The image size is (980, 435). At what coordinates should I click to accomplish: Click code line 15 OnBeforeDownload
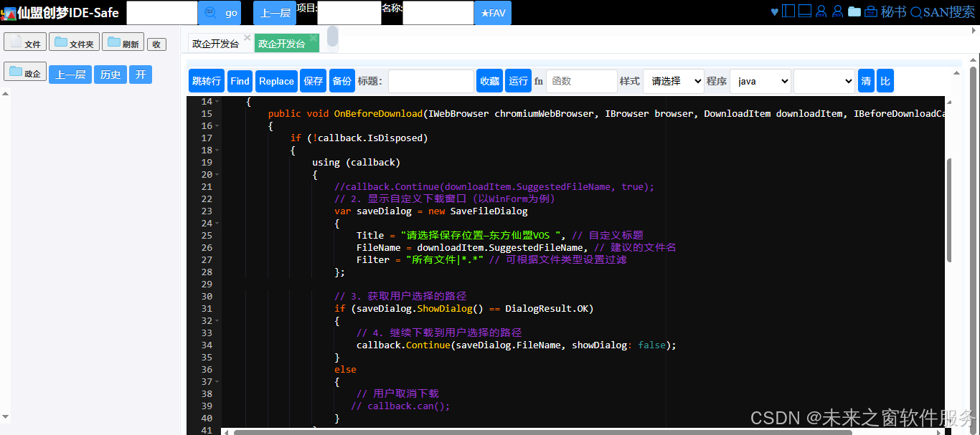tap(378, 114)
